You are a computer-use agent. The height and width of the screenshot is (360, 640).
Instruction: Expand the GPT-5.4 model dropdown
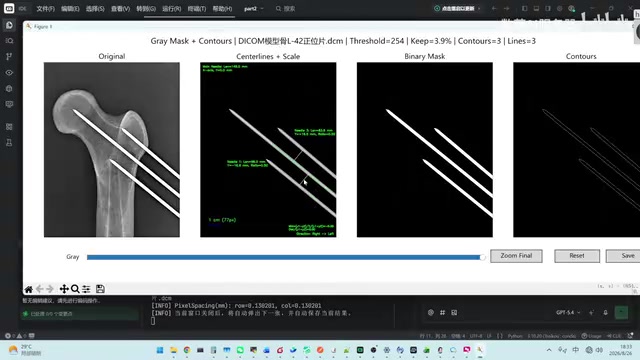coord(568,313)
